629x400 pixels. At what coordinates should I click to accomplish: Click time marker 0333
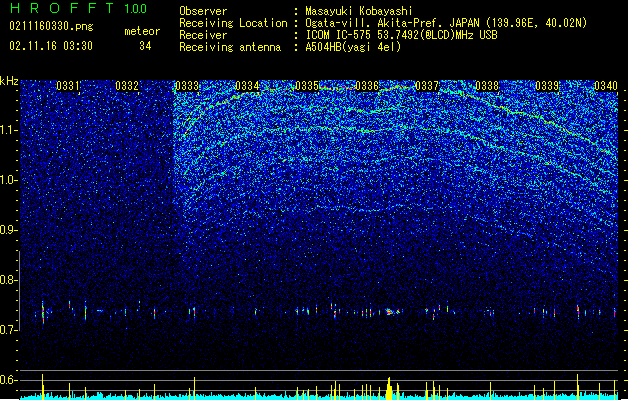pyautogui.click(x=187, y=86)
